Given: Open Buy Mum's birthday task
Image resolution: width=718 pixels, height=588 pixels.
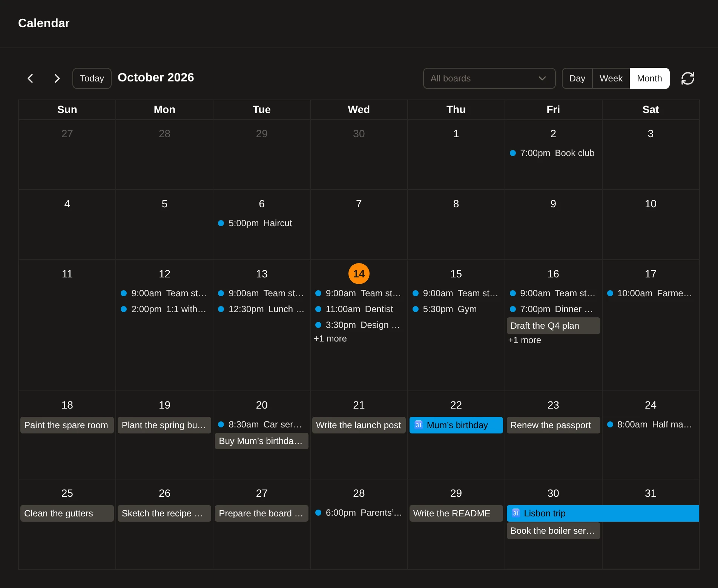Looking at the screenshot, I should (x=262, y=441).
